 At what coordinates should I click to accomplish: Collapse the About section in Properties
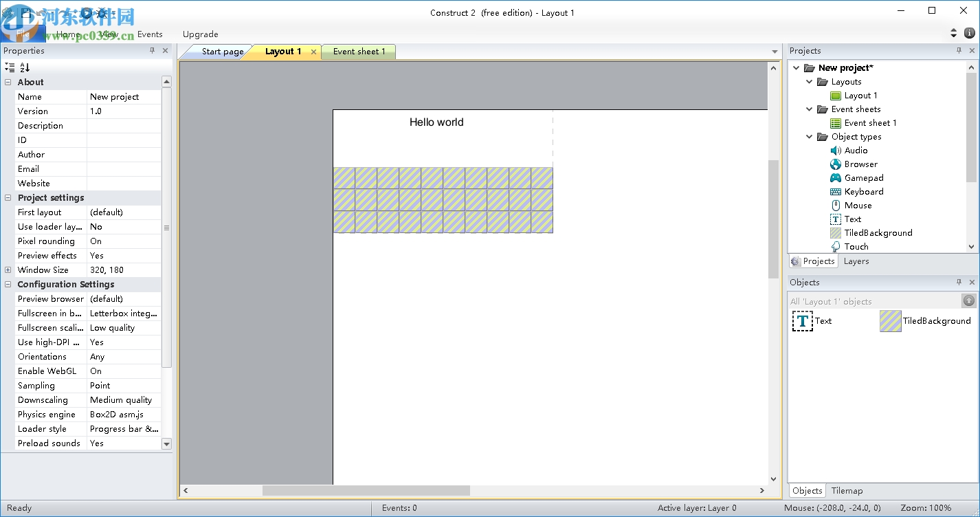(x=8, y=82)
